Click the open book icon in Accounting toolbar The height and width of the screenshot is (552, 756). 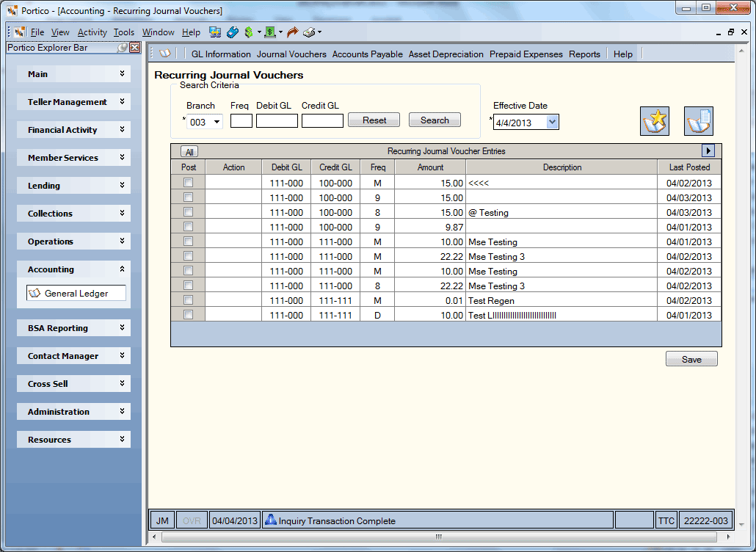point(165,54)
